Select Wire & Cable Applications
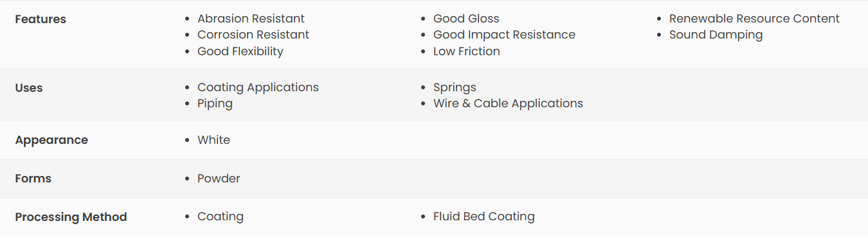868x237 pixels. [508, 103]
